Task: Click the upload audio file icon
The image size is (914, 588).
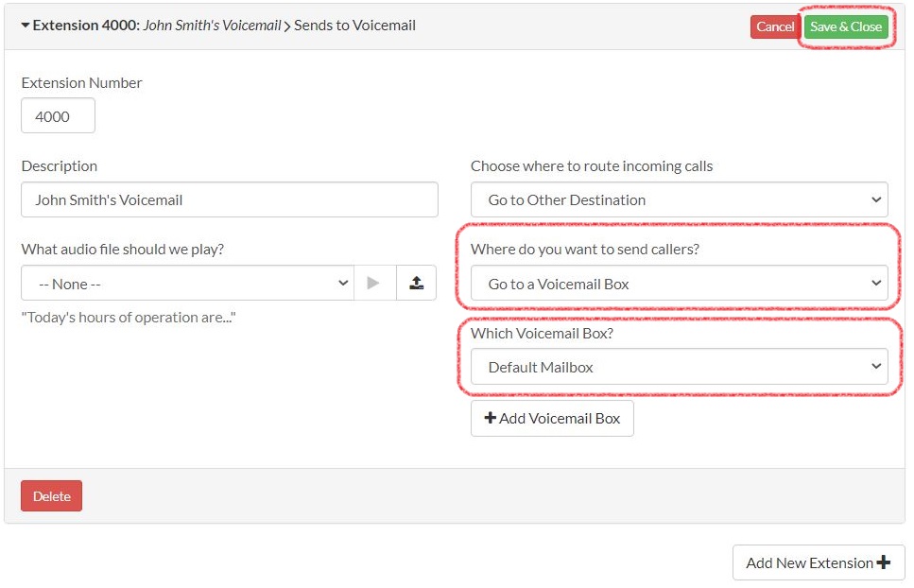Action: (417, 283)
